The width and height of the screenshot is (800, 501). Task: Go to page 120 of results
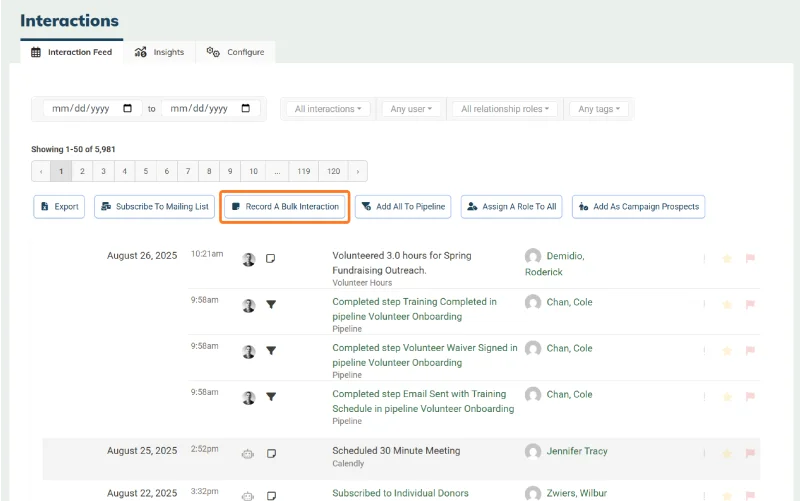[x=334, y=171]
